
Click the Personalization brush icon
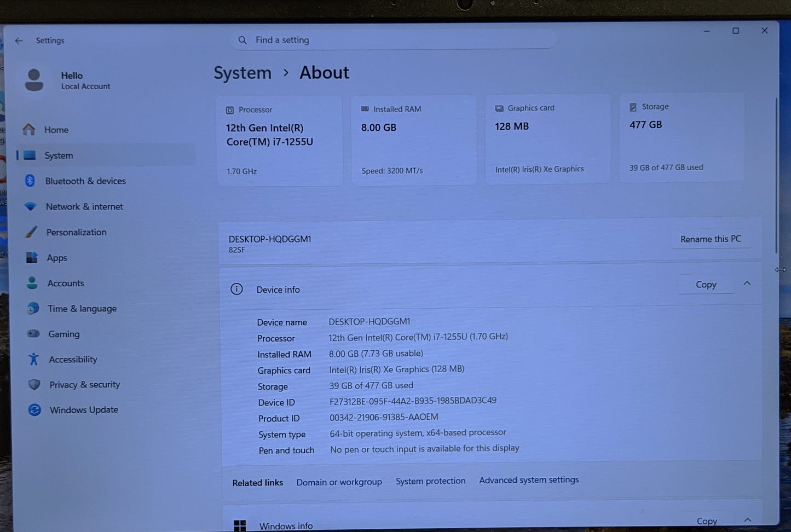pos(31,232)
